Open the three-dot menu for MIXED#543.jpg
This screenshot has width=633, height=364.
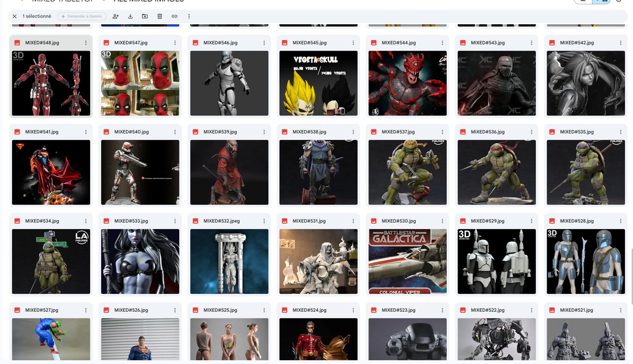click(x=532, y=43)
